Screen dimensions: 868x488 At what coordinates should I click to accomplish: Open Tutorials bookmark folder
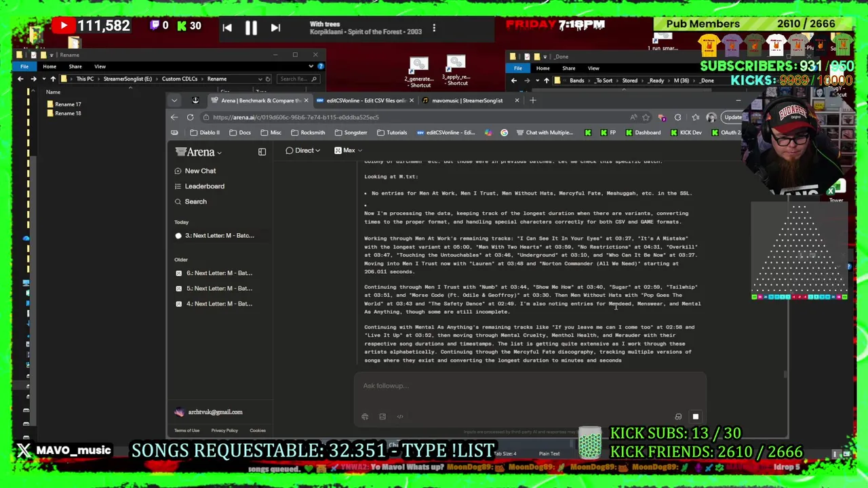pos(392,133)
